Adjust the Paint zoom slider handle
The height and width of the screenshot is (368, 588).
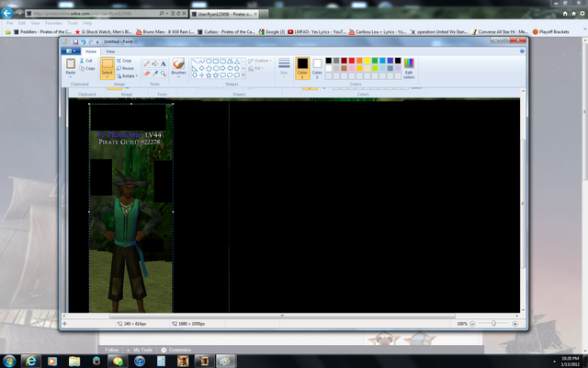(493, 324)
